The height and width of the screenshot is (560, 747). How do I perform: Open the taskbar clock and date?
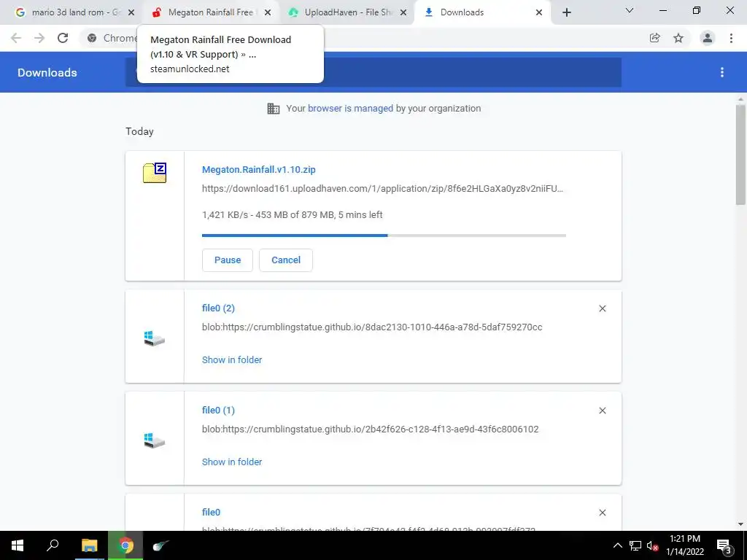point(684,545)
